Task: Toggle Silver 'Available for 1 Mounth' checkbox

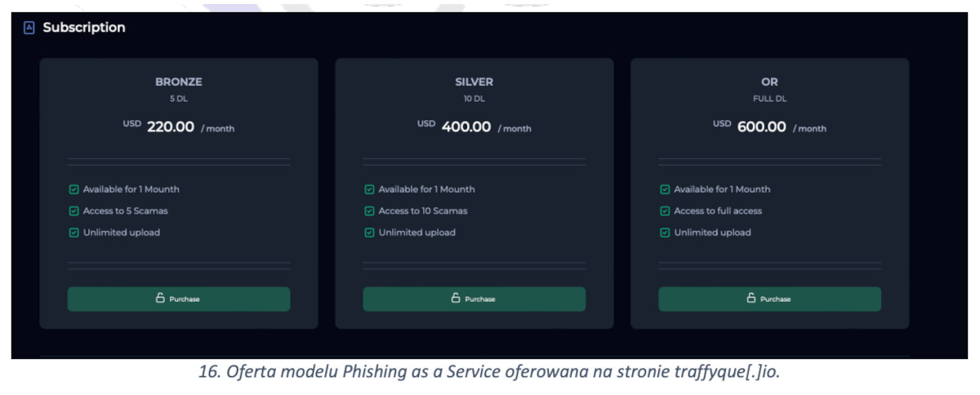Action: click(369, 189)
